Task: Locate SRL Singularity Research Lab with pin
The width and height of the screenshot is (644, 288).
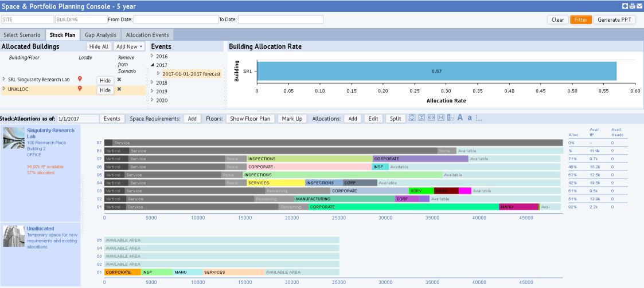Action: pos(80,79)
